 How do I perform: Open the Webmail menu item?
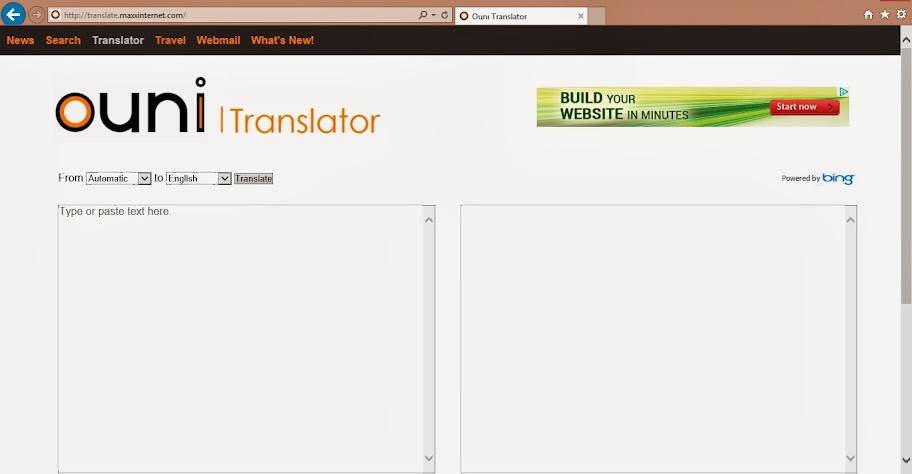(218, 40)
